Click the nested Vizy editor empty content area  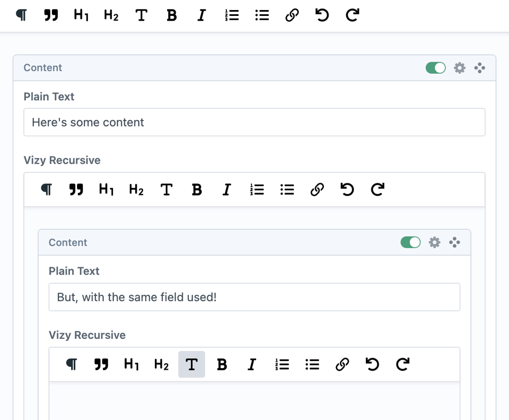click(254, 401)
